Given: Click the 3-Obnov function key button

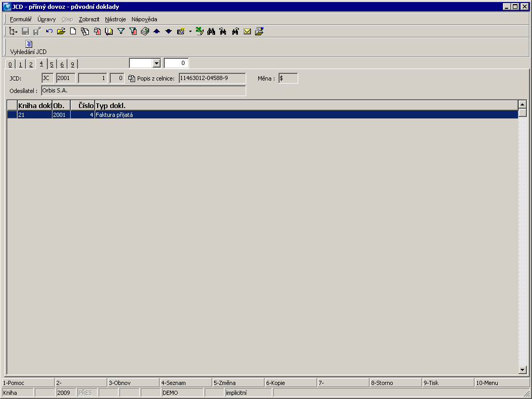Looking at the screenshot, I should (133, 383).
